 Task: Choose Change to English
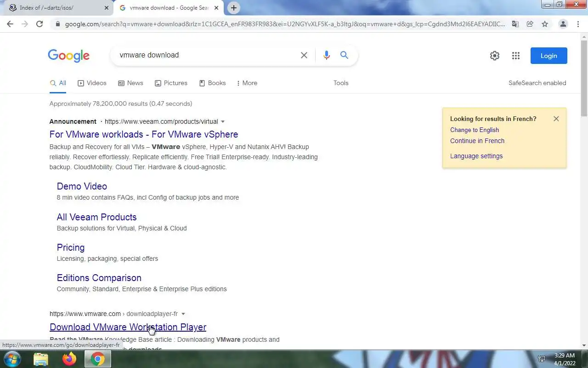pyautogui.click(x=475, y=130)
